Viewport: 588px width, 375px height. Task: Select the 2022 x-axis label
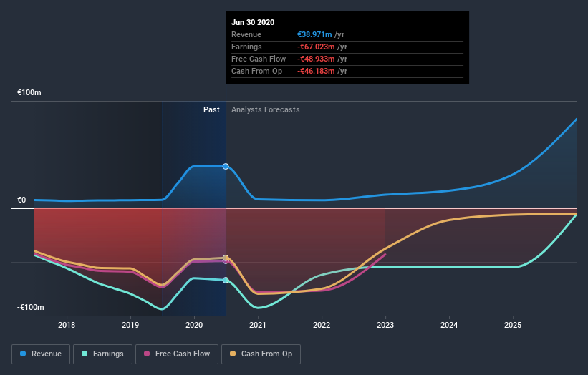(x=322, y=325)
